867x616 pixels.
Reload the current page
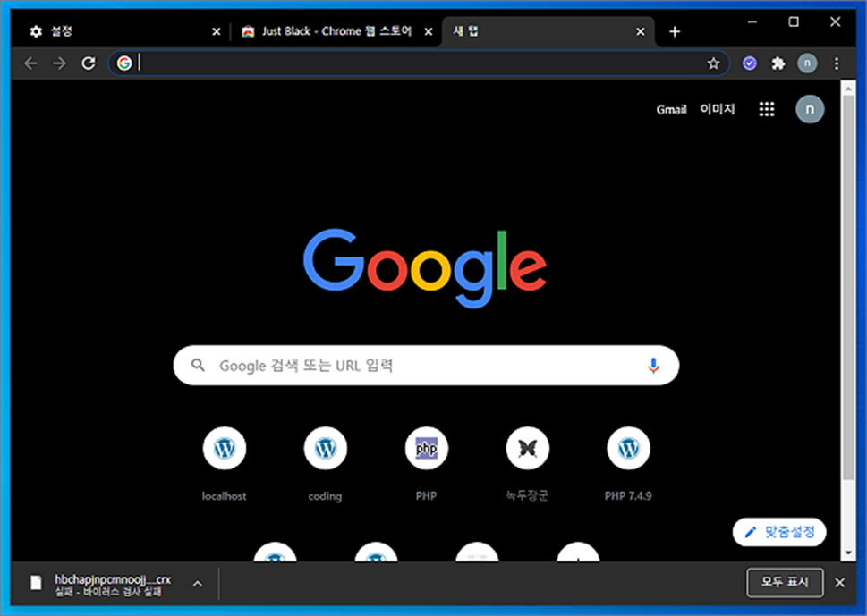(89, 63)
